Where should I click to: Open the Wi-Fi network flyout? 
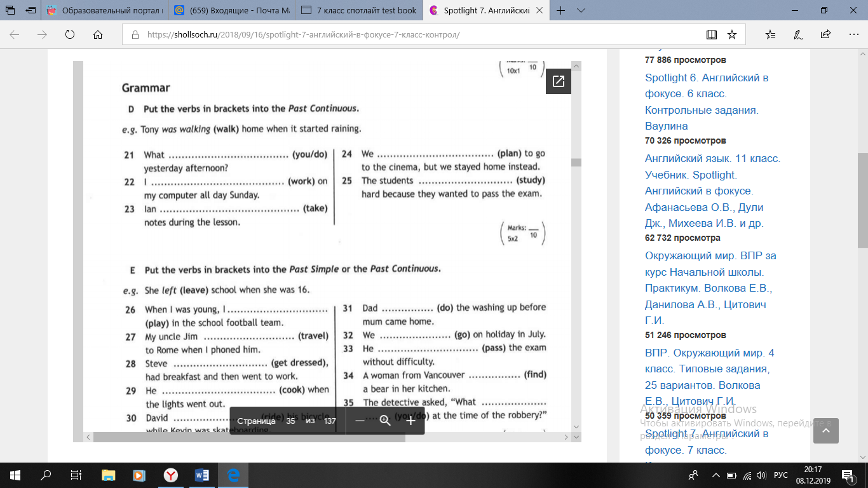tap(747, 475)
